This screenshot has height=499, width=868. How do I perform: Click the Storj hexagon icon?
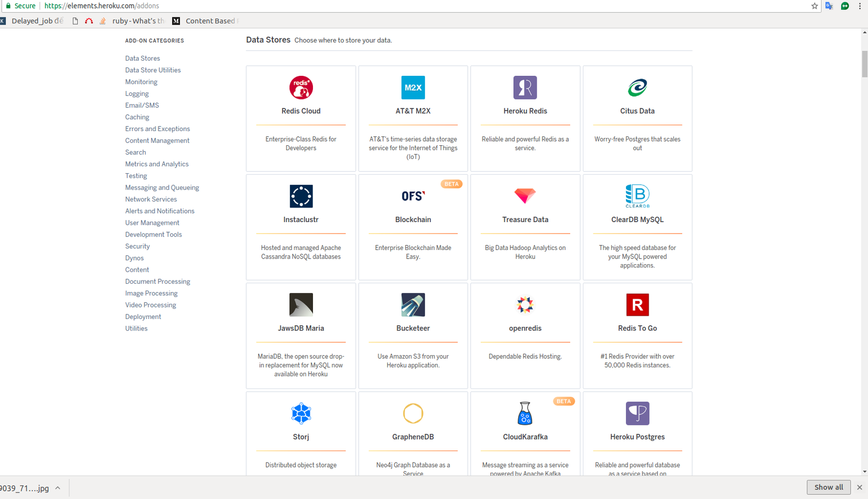pyautogui.click(x=301, y=414)
